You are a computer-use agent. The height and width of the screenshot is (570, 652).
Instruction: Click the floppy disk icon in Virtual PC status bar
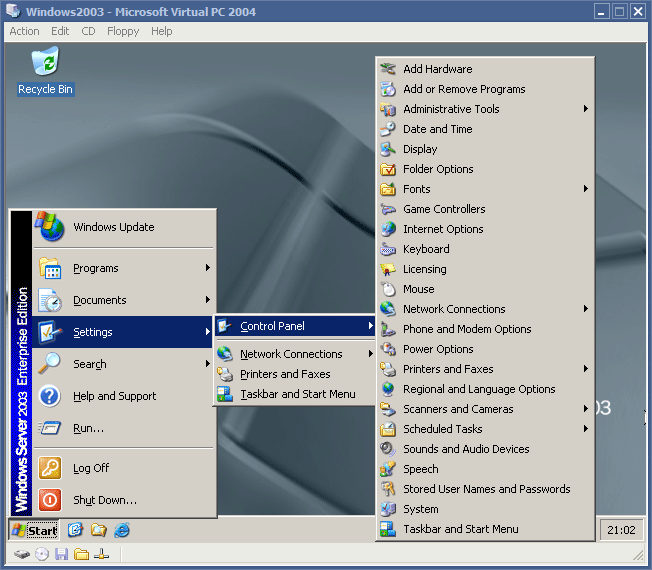(62, 554)
